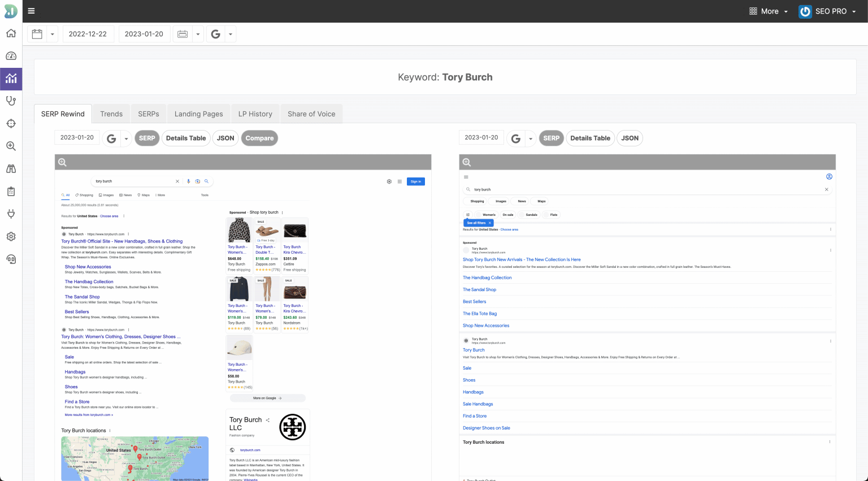Open the settings gear sidebar icon
Image resolution: width=868 pixels, height=481 pixels.
point(11,237)
